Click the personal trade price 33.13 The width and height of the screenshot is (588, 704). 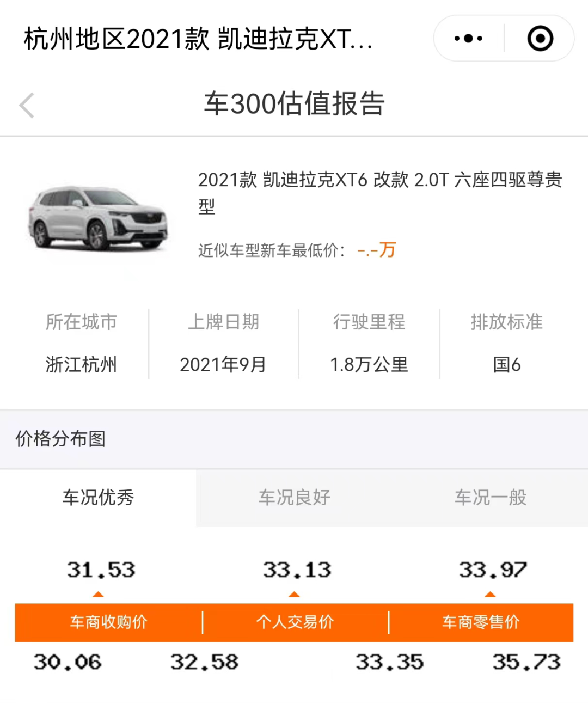(296, 570)
